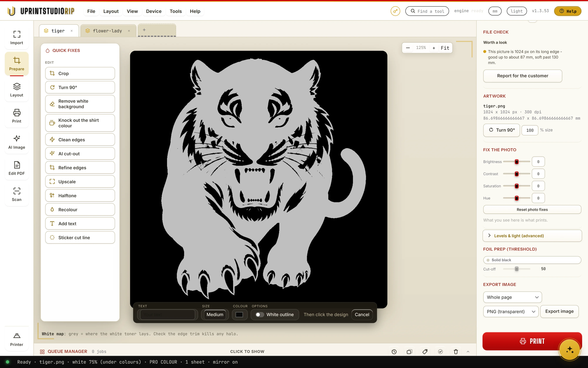
Task: Open the Edit PDF tool
Action: (x=16, y=168)
